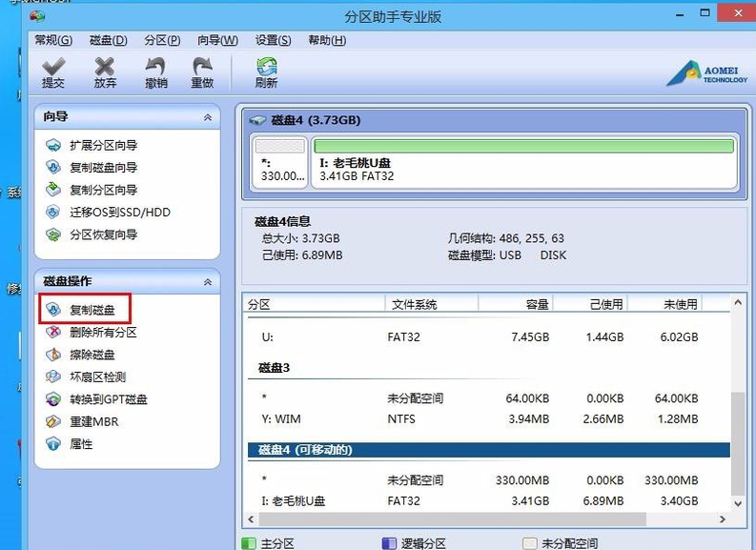Click the 撤销 (Undo) toolbar icon
The width and height of the screenshot is (756, 550).
point(156,72)
